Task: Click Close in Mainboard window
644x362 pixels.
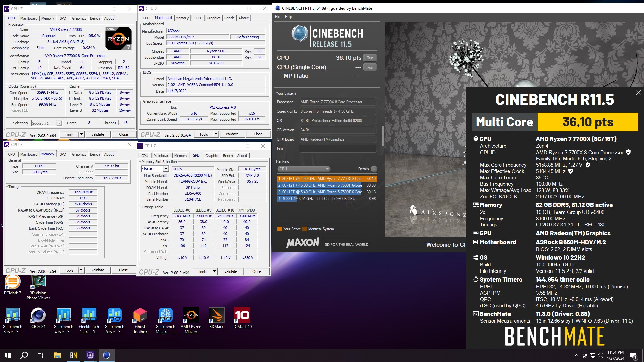Action: coord(258,134)
